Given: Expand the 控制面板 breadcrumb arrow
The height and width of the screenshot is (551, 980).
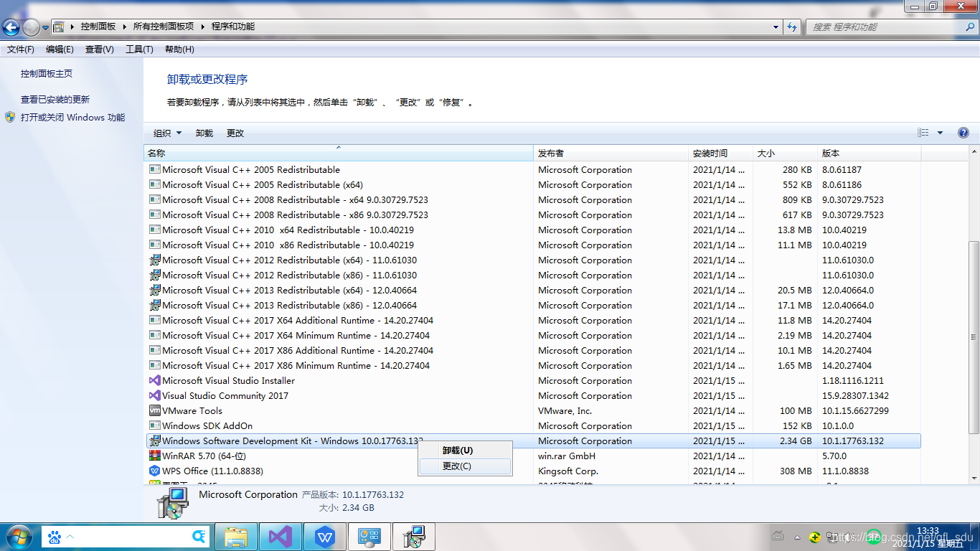Looking at the screenshot, I should pyautogui.click(x=123, y=27).
